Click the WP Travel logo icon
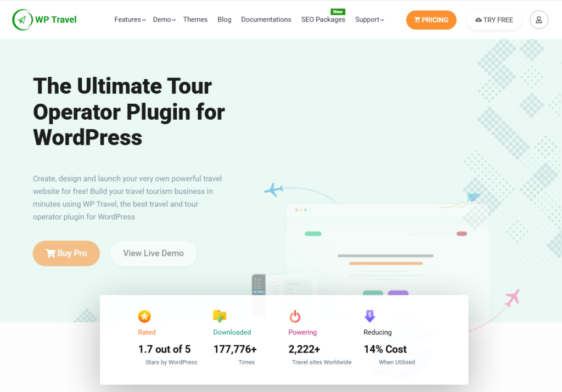The height and width of the screenshot is (392, 562). [22, 20]
